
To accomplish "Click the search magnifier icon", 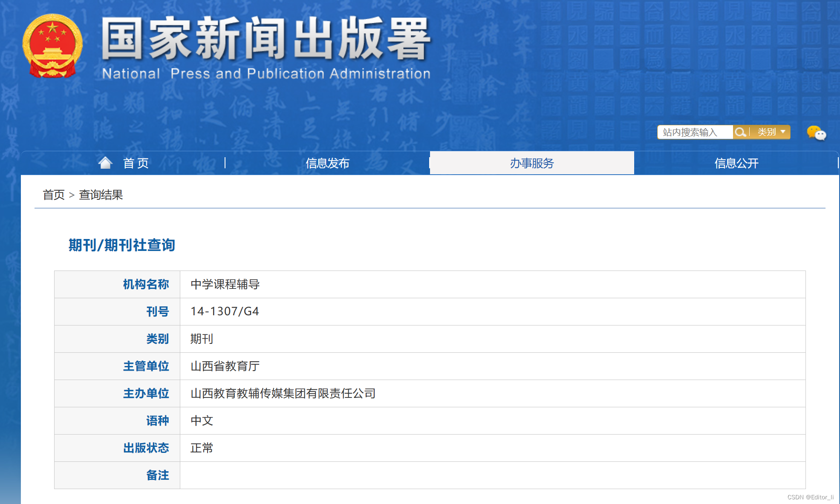I will click(x=740, y=132).
